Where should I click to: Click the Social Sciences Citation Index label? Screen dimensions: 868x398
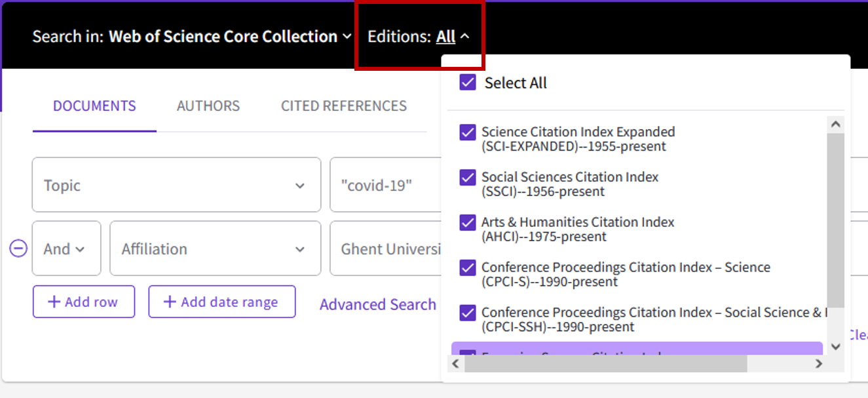coord(570,184)
